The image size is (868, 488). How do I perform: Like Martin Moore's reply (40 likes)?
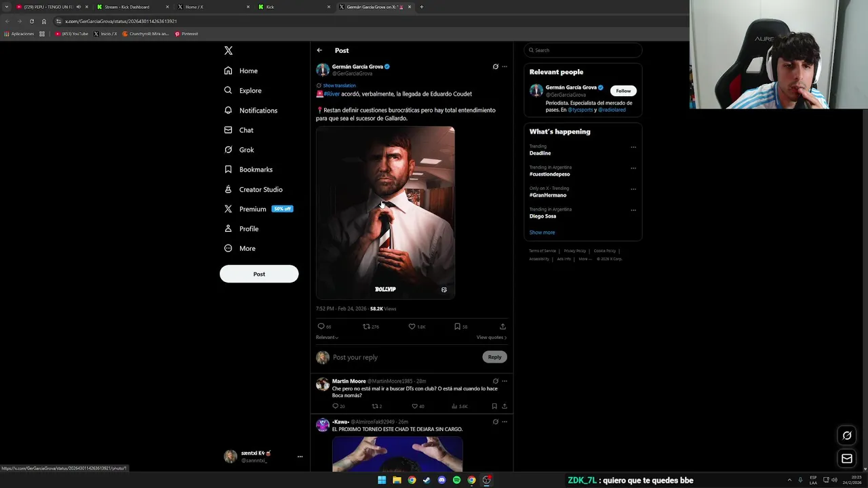click(418, 406)
